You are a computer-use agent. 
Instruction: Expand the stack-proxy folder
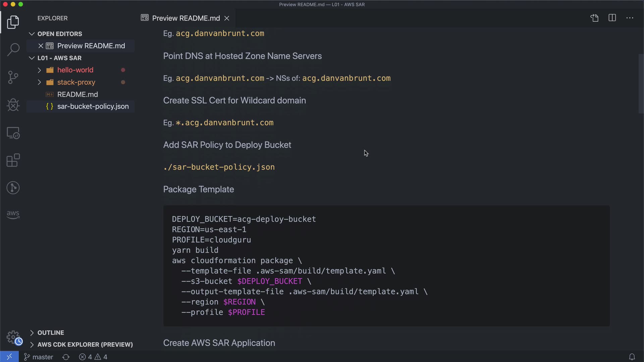[39, 82]
